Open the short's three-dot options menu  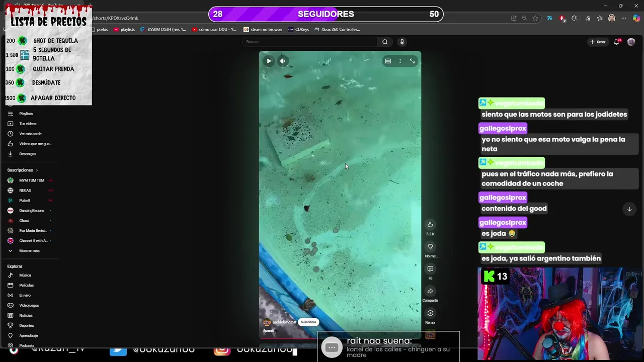(x=400, y=61)
